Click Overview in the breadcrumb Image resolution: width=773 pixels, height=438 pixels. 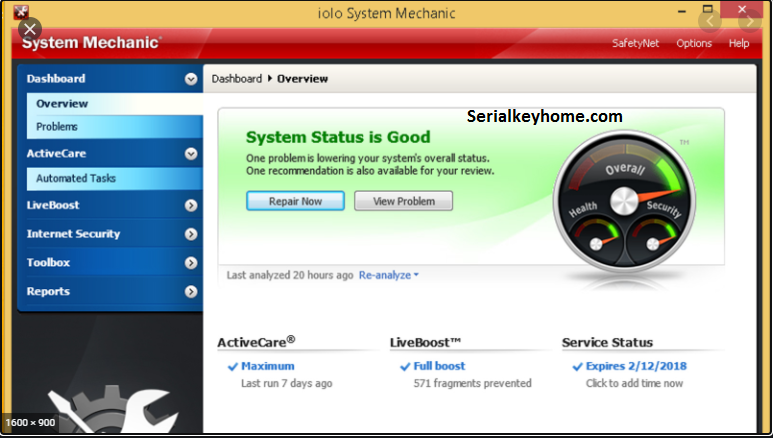coord(302,79)
